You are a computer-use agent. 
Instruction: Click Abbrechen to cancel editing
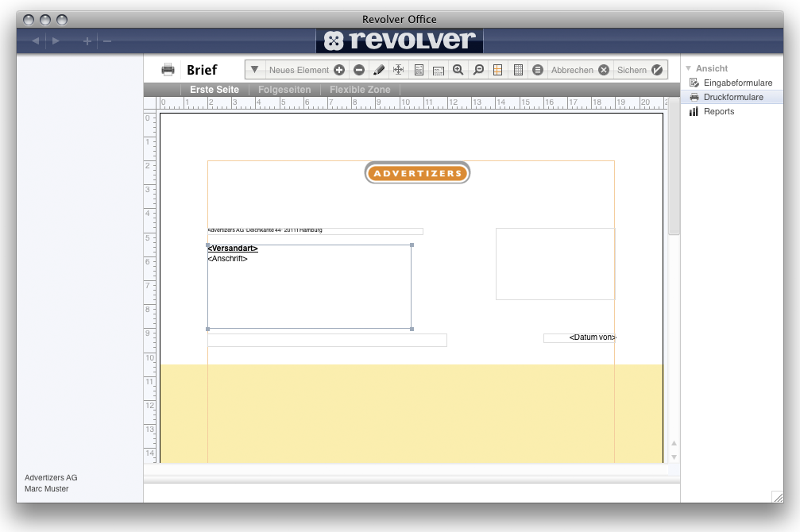tap(580, 70)
